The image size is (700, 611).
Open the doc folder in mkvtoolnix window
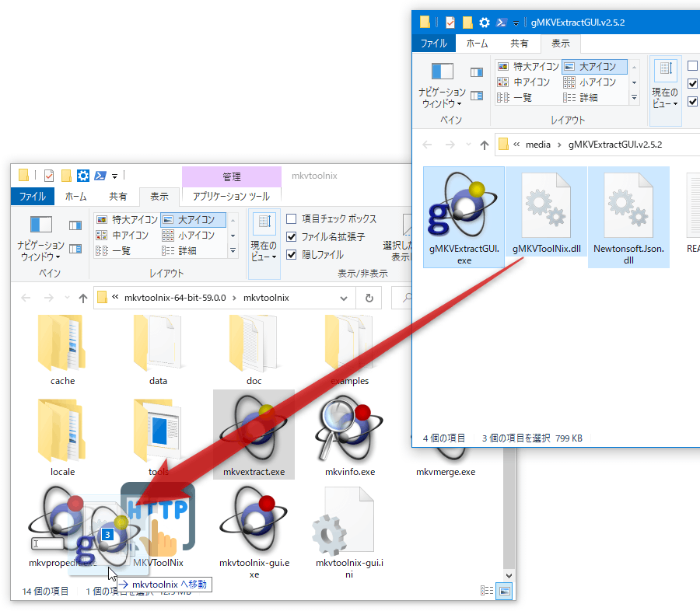click(x=254, y=344)
